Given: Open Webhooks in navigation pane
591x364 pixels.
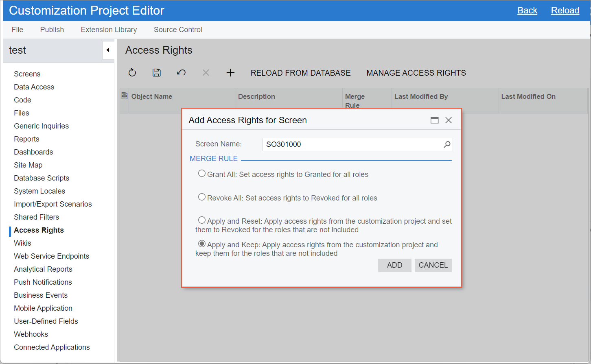Looking at the screenshot, I should pyautogui.click(x=31, y=334).
